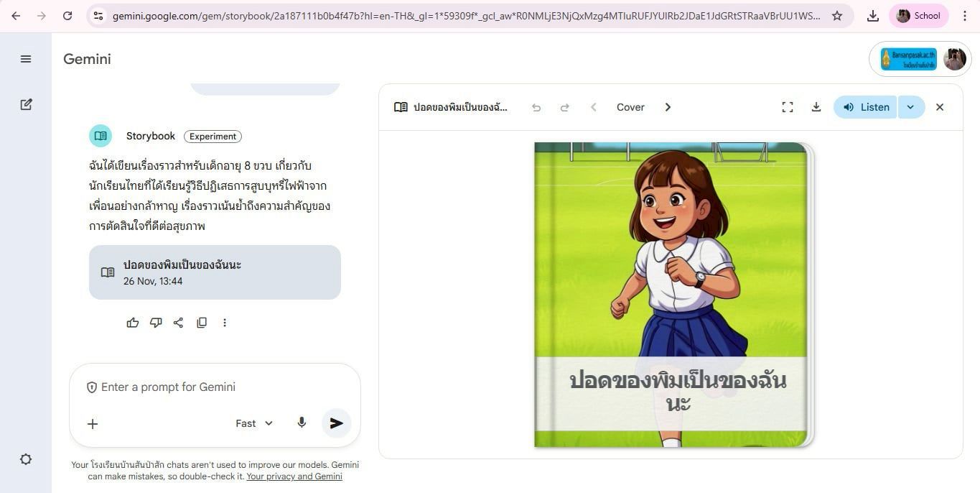Activate microphone voice input
Viewport: 980px width, 493px height.
pyautogui.click(x=302, y=423)
